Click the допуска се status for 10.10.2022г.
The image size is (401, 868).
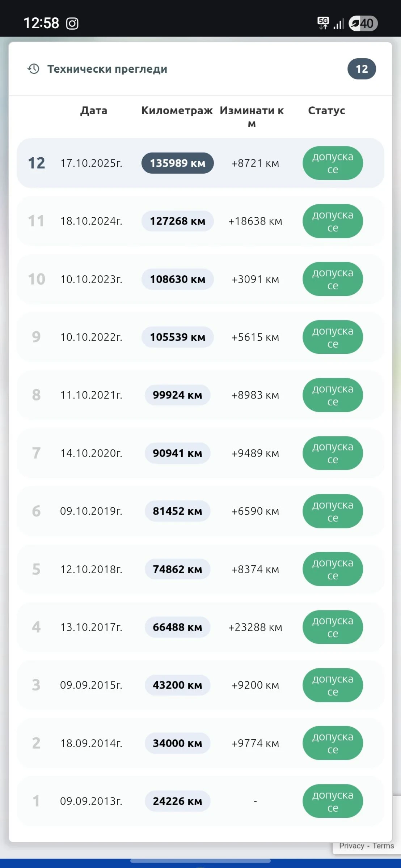(x=333, y=337)
